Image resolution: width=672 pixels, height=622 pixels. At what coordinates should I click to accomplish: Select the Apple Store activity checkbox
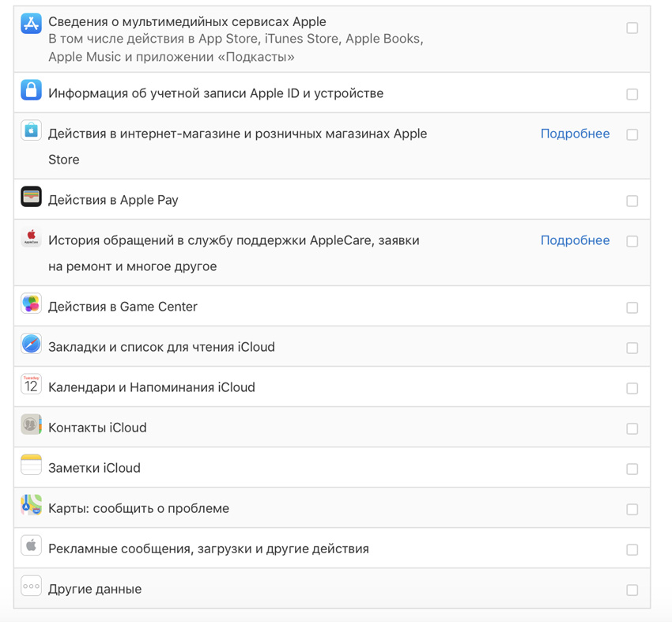[x=632, y=134]
